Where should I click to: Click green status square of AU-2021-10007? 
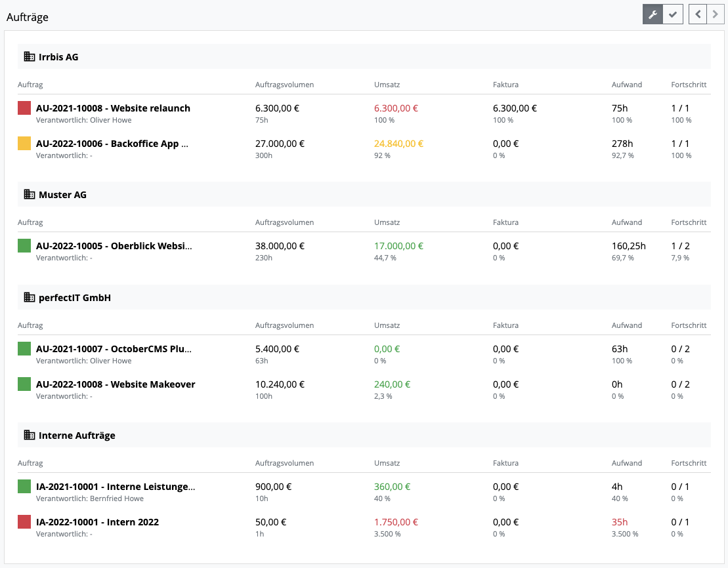pyautogui.click(x=24, y=349)
